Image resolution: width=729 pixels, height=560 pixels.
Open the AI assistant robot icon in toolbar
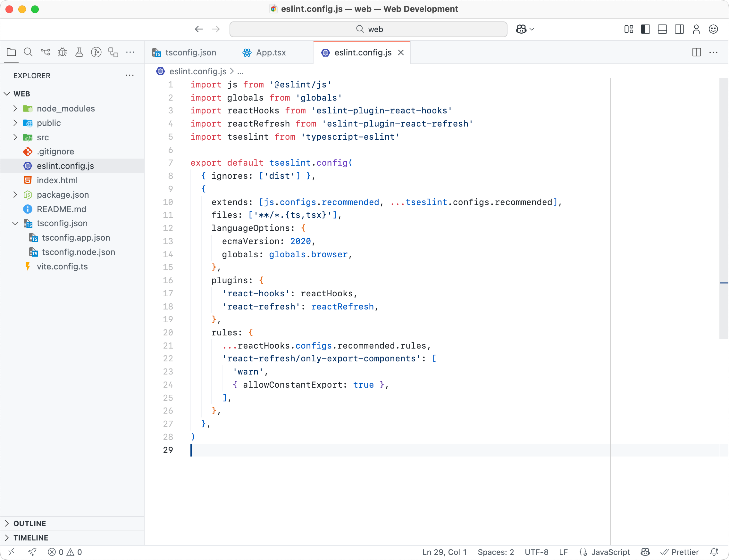point(521,29)
